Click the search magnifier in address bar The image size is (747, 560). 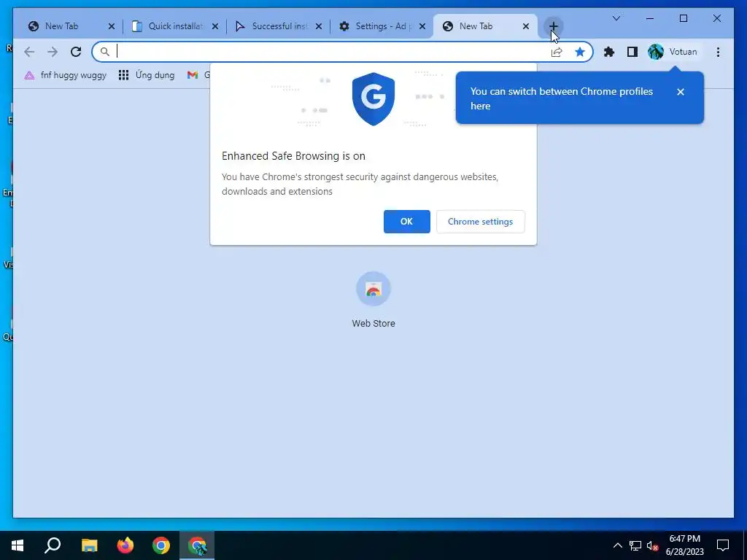pos(105,52)
